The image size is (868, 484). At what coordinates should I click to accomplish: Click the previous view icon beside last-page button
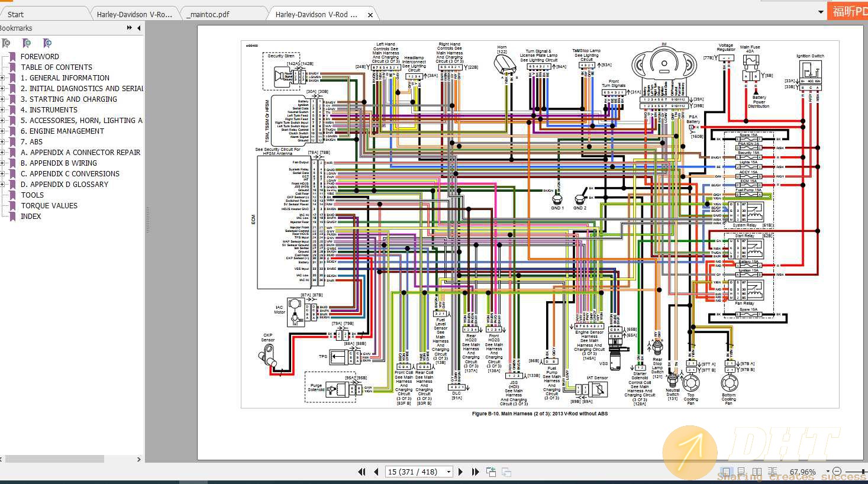(491, 472)
